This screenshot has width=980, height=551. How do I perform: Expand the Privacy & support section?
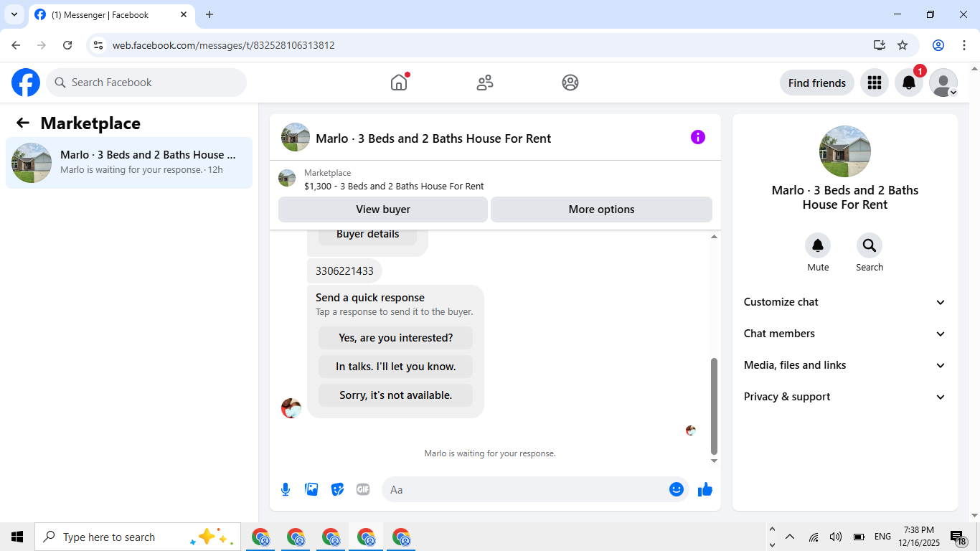point(845,397)
